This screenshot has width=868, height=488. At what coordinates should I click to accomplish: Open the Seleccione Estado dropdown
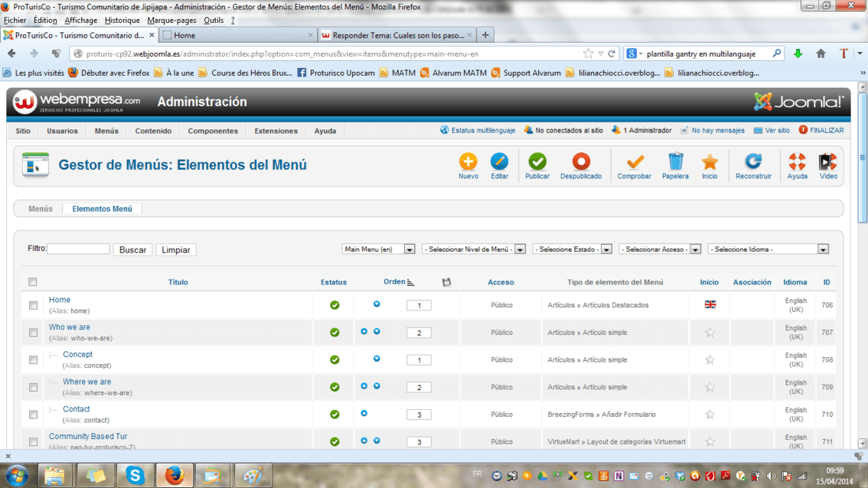pos(572,250)
